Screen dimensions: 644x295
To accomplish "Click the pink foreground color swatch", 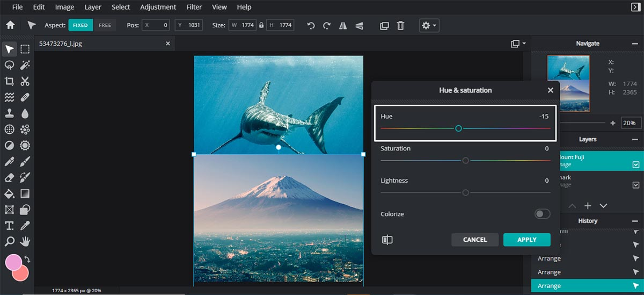I will tap(13, 262).
